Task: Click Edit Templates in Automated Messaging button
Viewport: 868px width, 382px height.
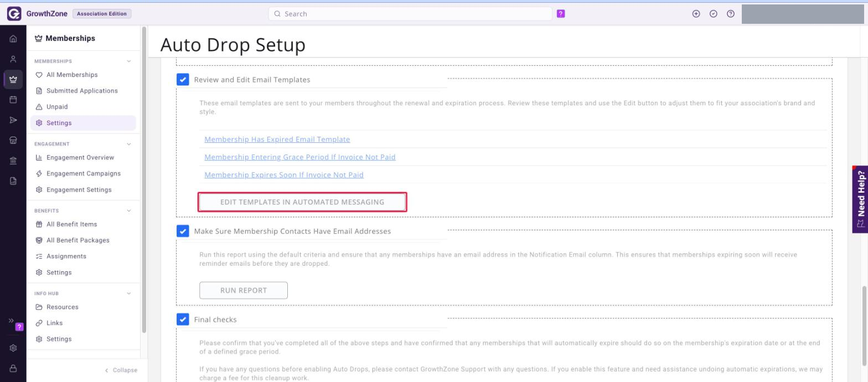Action: [302, 202]
